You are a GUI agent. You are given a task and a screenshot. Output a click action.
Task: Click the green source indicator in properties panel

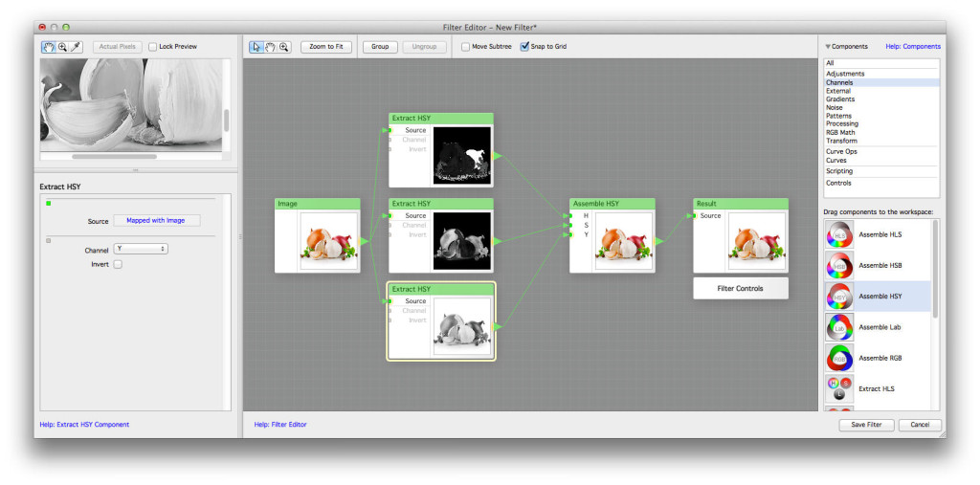point(49,203)
